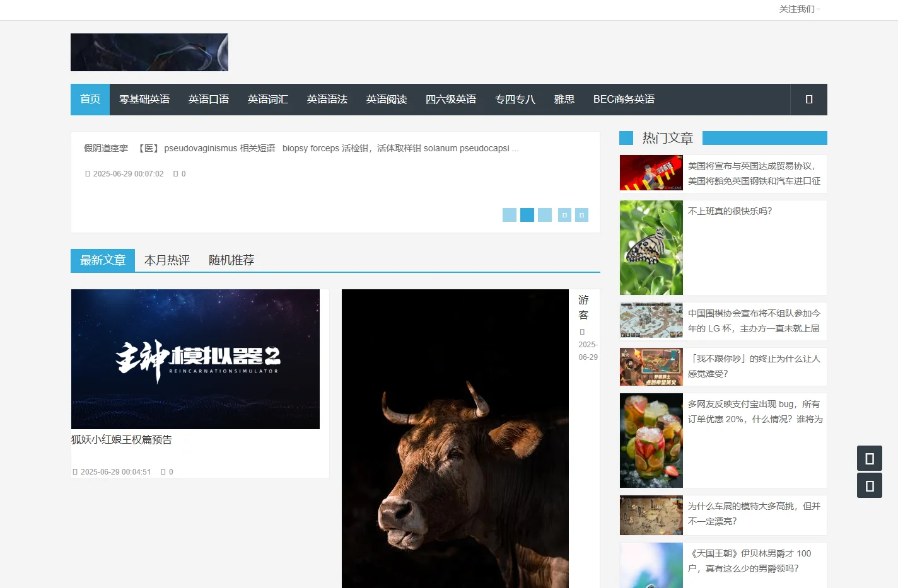The image size is (898, 588).
Task: Click the small icon under 游客 author label
Action: point(582,331)
